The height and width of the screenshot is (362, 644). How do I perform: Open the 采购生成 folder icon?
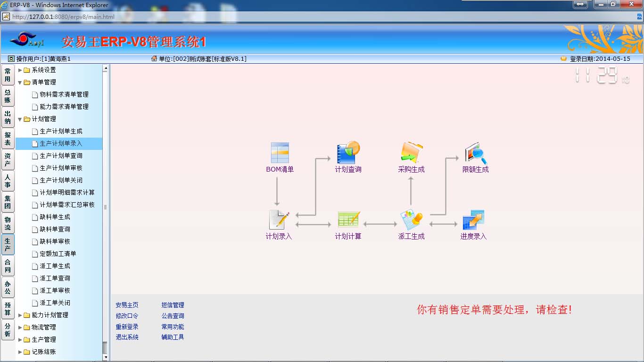click(412, 153)
